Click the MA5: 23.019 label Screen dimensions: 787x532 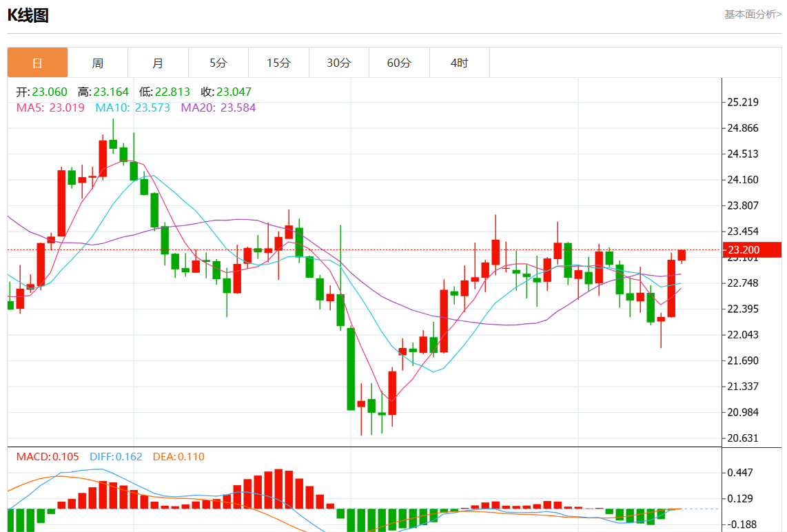pyautogui.click(x=50, y=108)
